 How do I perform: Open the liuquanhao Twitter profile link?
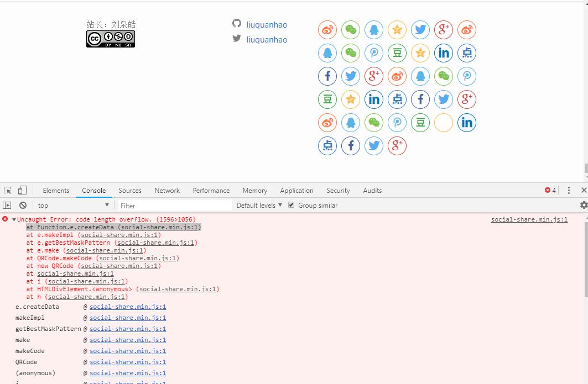click(x=267, y=40)
